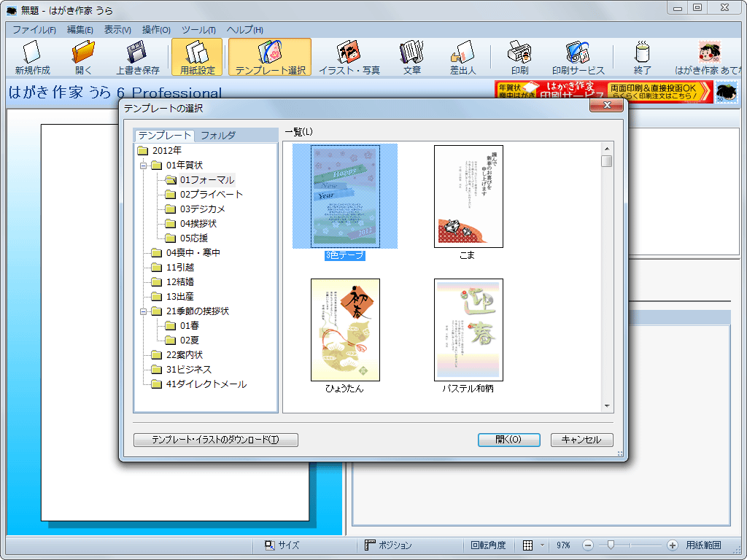Switch to the フォルダ tab
Viewport: 747px width, 560px height.
coord(218,135)
